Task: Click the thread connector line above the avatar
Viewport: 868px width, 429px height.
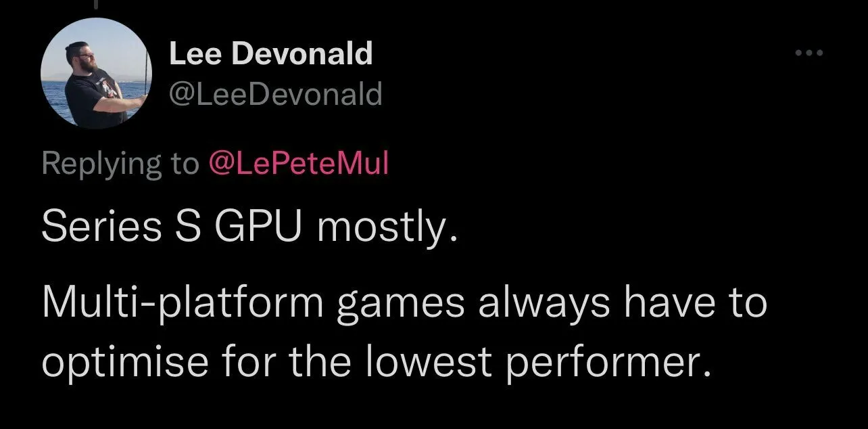Action: click(x=94, y=5)
